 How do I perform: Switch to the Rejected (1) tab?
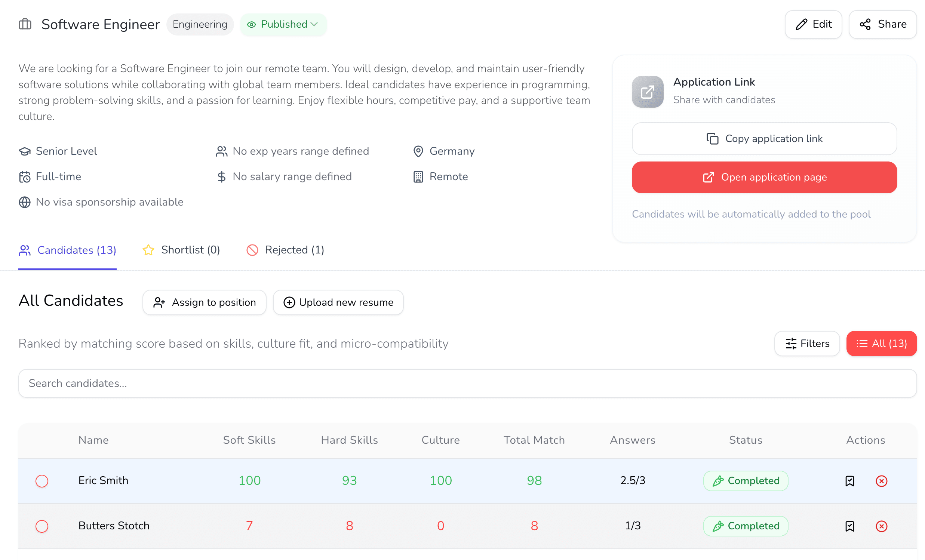pyautogui.click(x=285, y=250)
